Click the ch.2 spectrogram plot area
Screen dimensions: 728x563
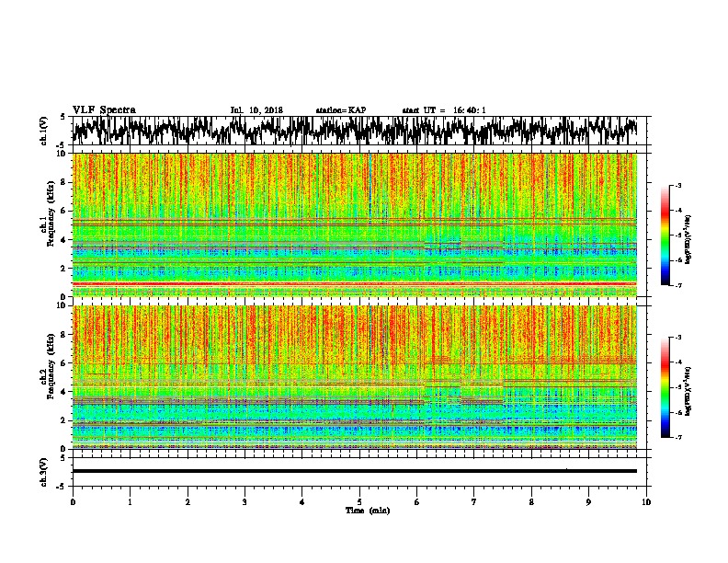354,377
